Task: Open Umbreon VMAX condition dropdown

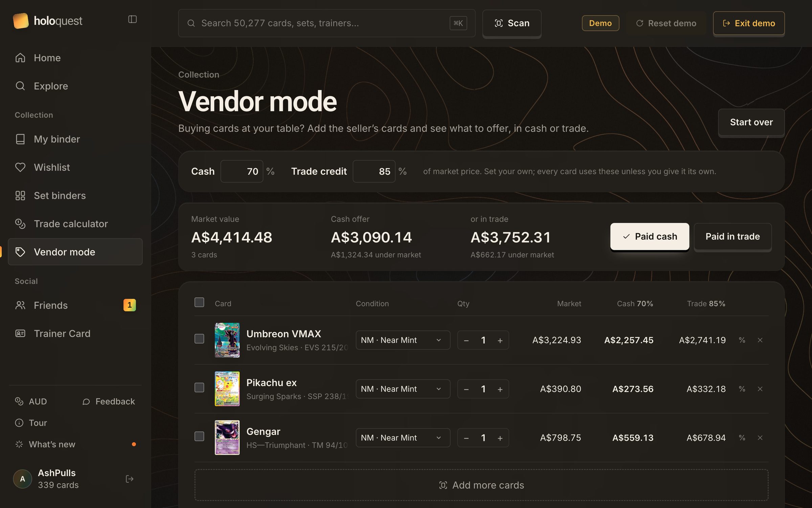Action: pyautogui.click(x=403, y=340)
